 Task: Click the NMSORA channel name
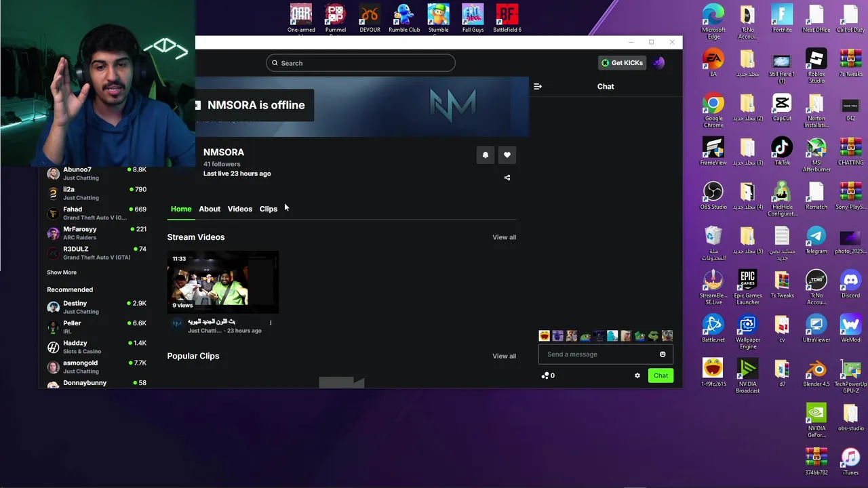(224, 152)
